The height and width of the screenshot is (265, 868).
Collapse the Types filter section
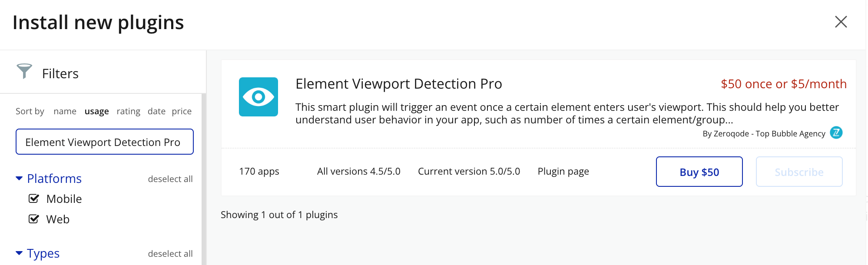coord(19,253)
